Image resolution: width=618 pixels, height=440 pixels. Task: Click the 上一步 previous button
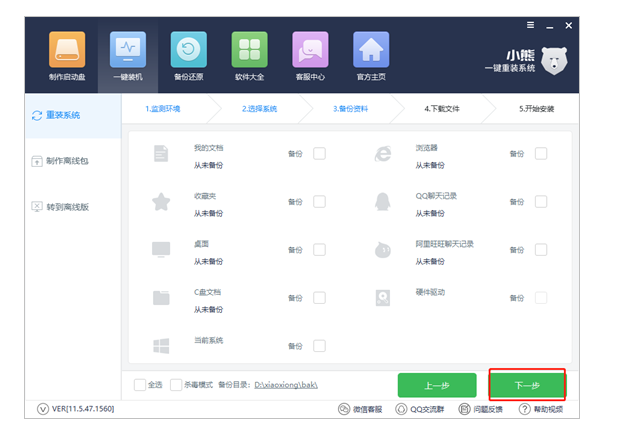pyautogui.click(x=437, y=385)
